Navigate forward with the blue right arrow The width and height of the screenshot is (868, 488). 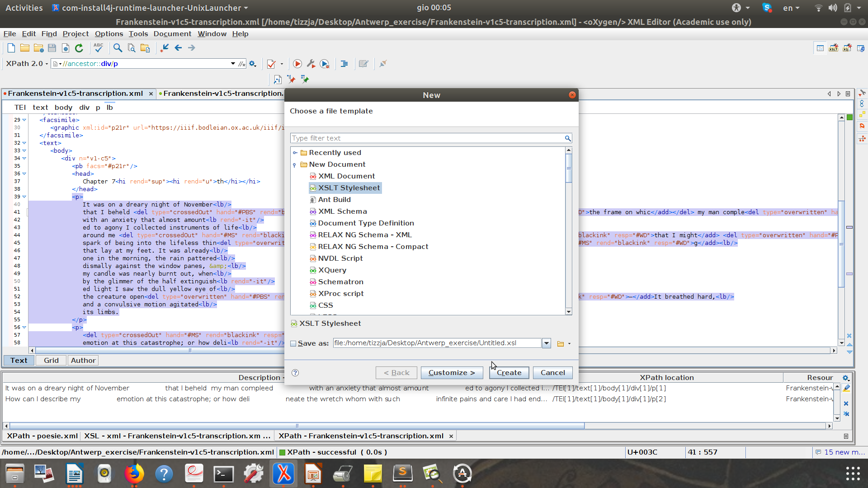click(x=192, y=48)
